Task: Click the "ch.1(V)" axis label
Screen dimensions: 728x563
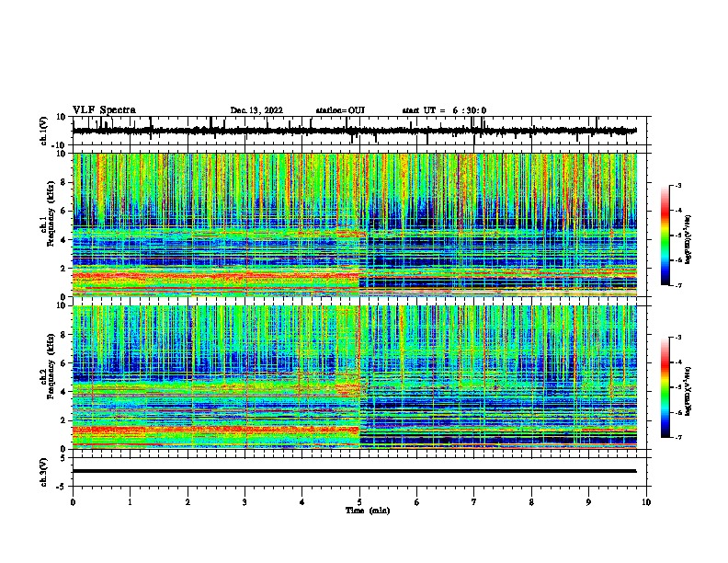Action: (x=44, y=131)
